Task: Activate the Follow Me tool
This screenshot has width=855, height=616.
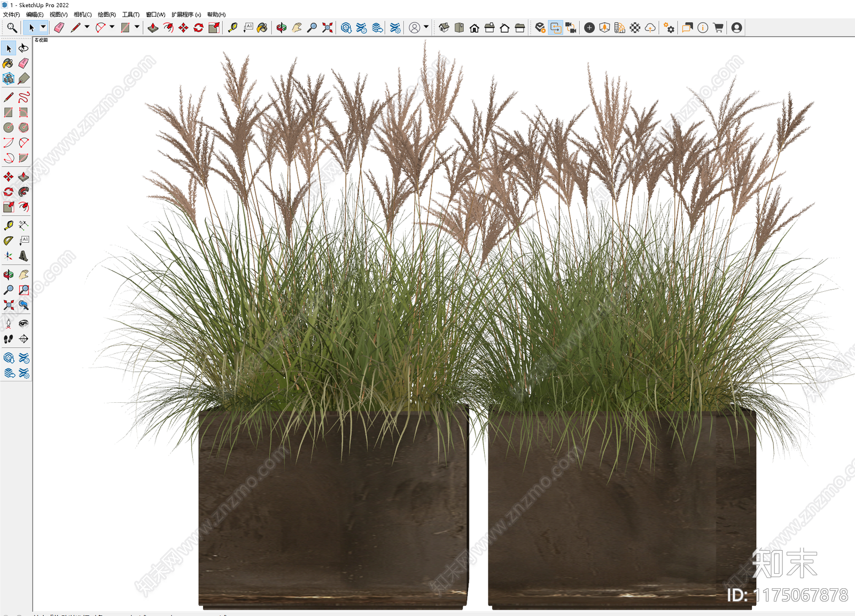Action: 24,192
